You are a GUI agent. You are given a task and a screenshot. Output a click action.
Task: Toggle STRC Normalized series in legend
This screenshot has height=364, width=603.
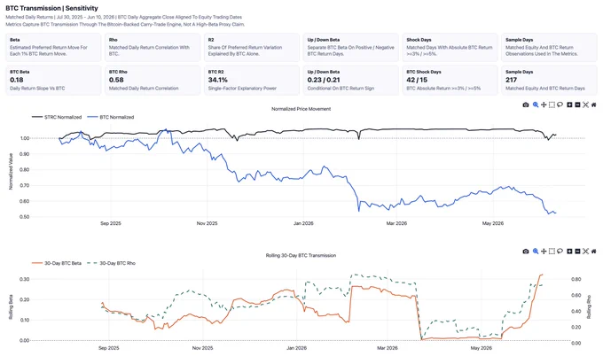(x=57, y=117)
